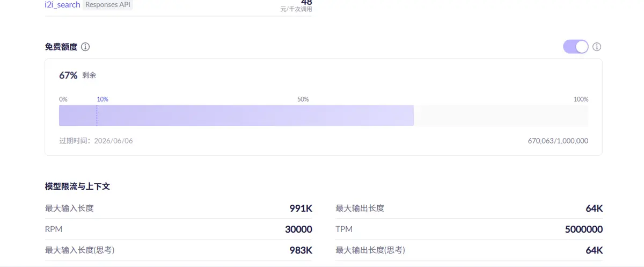
Task: Click the 免费额度 section title
Action: click(61, 47)
